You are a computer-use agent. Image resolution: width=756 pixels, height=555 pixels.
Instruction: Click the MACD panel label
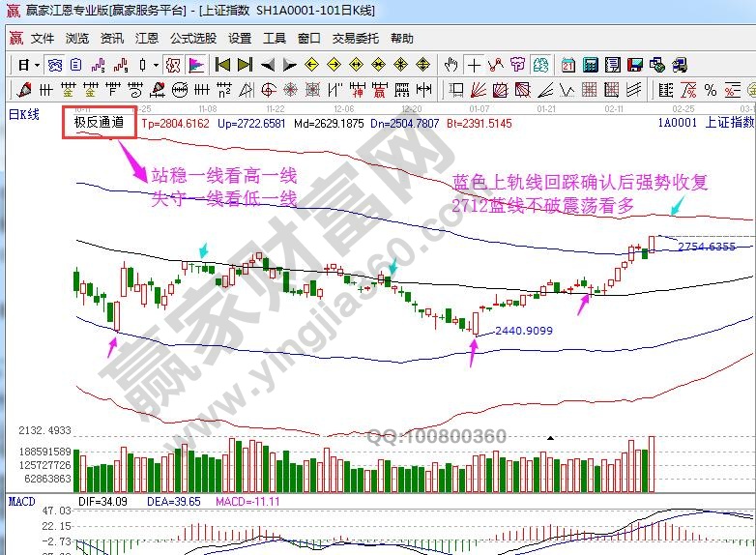tap(21, 502)
